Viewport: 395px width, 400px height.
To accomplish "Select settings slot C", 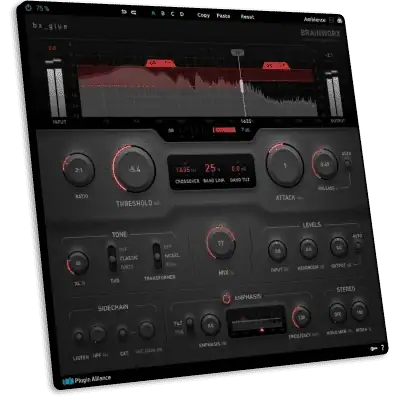I will (x=172, y=14).
